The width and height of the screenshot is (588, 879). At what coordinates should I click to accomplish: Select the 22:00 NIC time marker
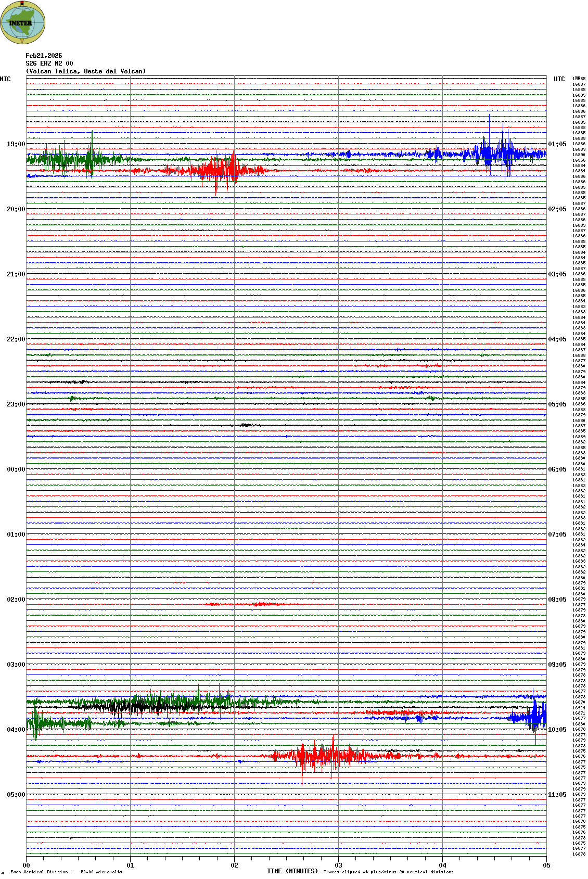tap(16, 339)
